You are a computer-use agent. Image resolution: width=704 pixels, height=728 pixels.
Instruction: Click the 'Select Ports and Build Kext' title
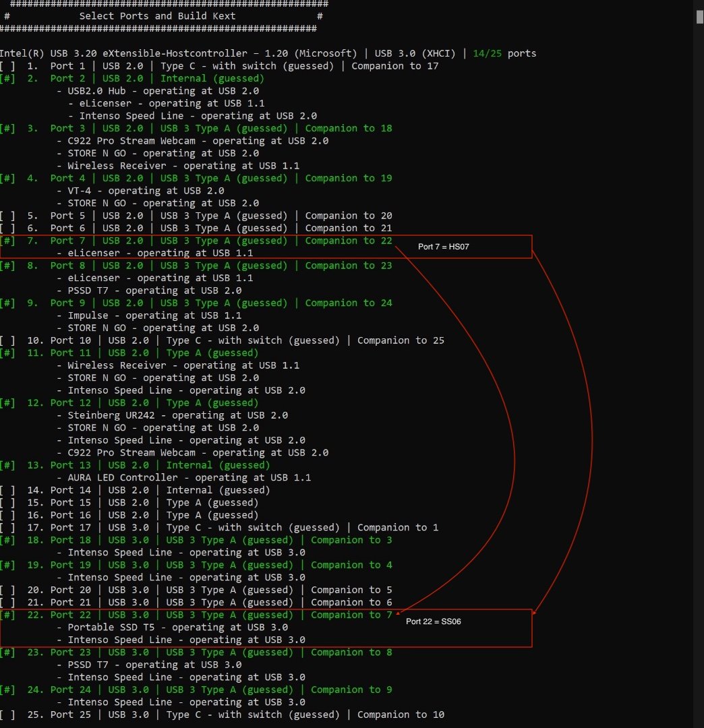point(157,16)
